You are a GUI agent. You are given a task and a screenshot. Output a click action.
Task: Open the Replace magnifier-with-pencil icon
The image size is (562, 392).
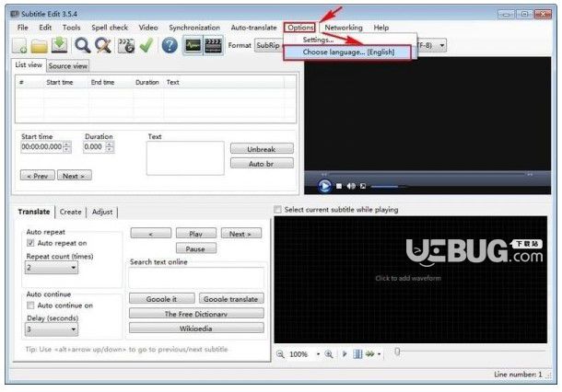click(103, 45)
